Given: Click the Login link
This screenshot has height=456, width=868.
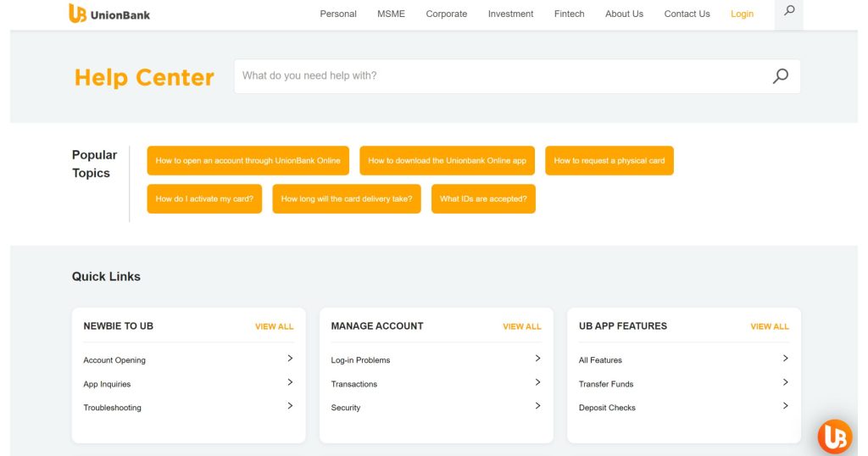Looking at the screenshot, I should coord(742,14).
